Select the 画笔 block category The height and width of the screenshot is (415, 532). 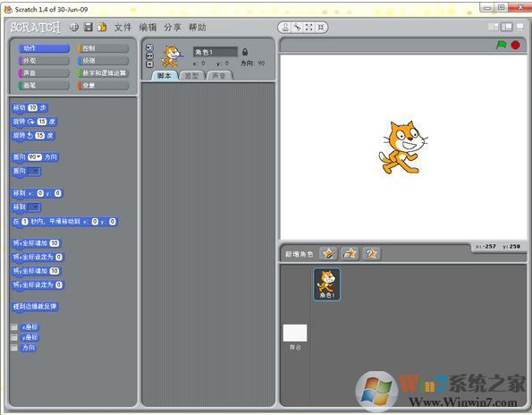coord(44,85)
